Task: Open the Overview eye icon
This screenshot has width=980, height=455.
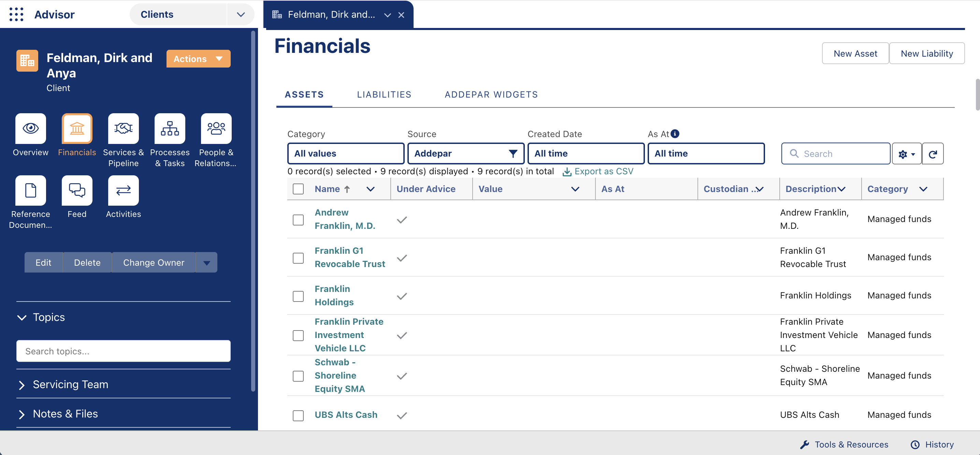Action: [x=30, y=129]
